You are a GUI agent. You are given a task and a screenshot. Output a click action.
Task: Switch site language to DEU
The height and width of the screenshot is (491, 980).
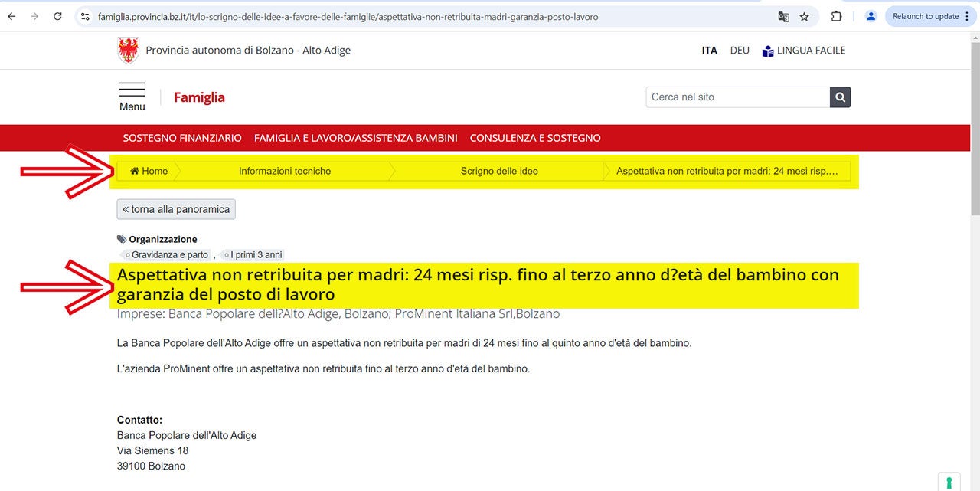pyautogui.click(x=740, y=51)
